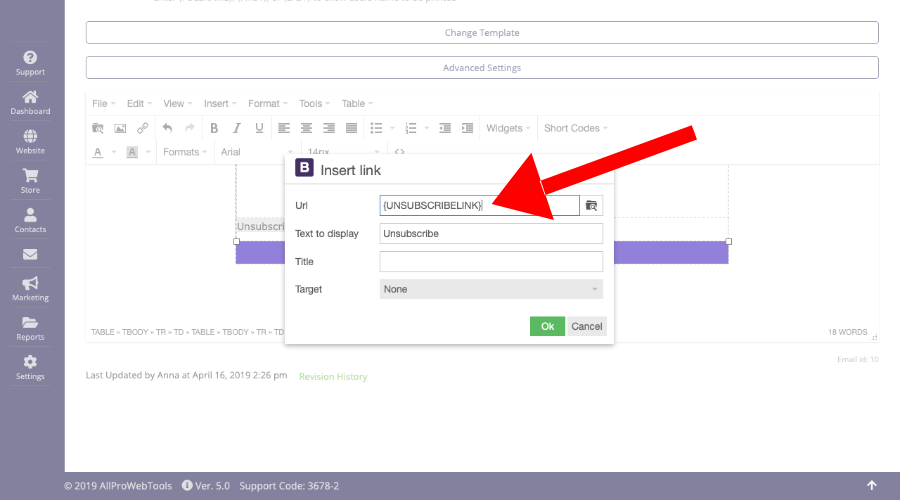Image resolution: width=900 pixels, height=500 pixels.
Task: Toggle bold formatting in editor toolbar
Action: pyautogui.click(x=214, y=128)
